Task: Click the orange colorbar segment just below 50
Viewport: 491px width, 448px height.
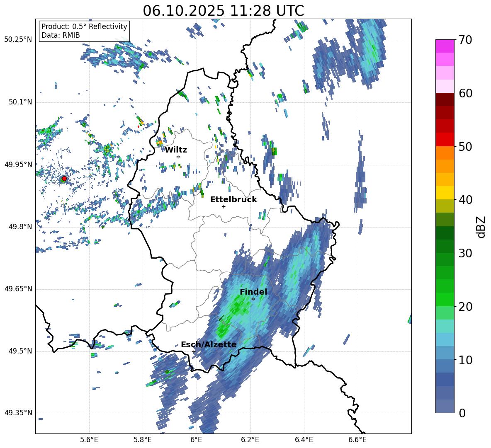Action: (x=445, y=153)
